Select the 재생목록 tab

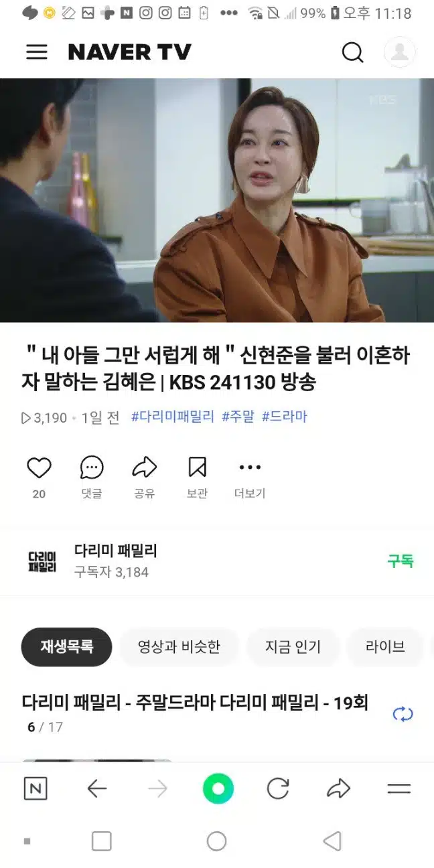pyautogui.click(x=66, y=647)
